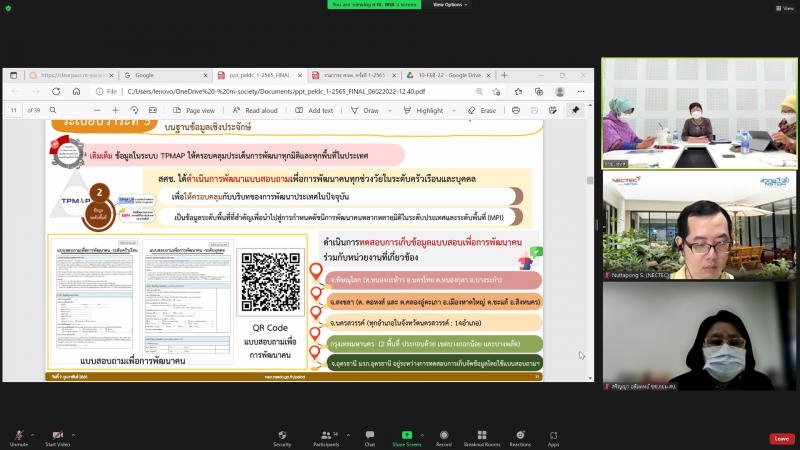The image size is (800, 450).
Task: Select the Erase tool
Action: (x=482, y=110)
